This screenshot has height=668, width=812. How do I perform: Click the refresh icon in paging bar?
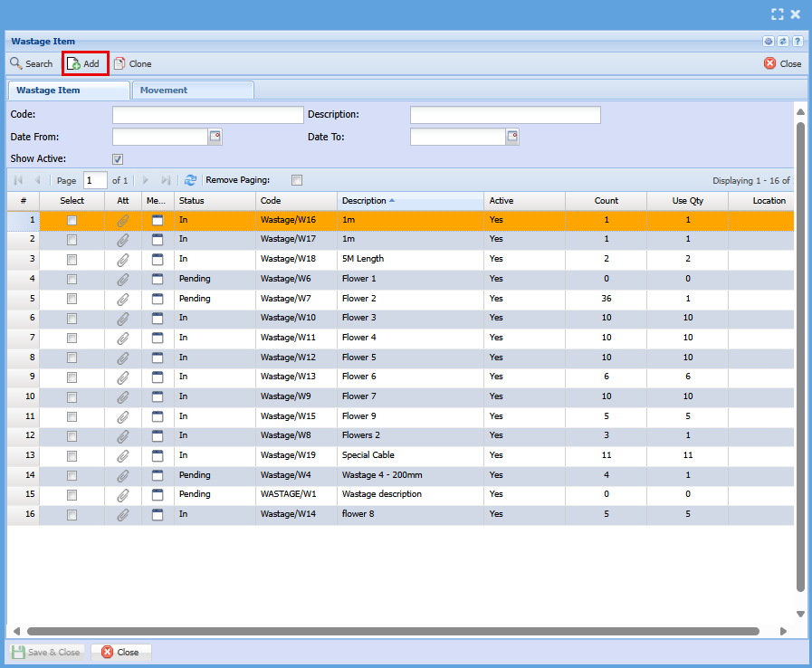pos(190,180)
